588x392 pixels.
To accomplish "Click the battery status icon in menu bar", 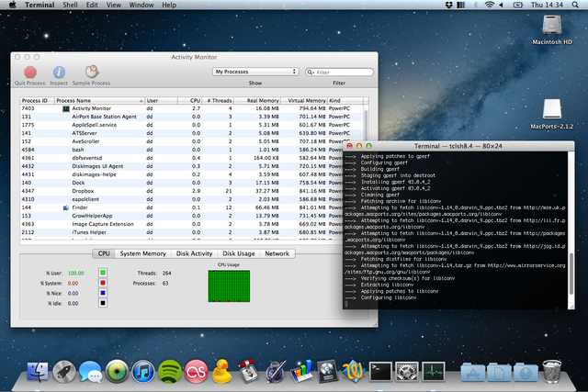I will coord(518,5).
